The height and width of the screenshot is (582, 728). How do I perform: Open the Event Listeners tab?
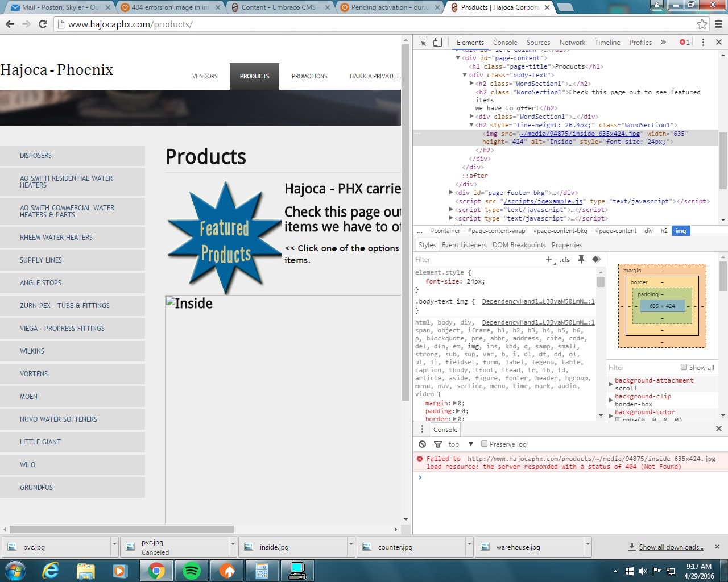(x=464, y=245)
